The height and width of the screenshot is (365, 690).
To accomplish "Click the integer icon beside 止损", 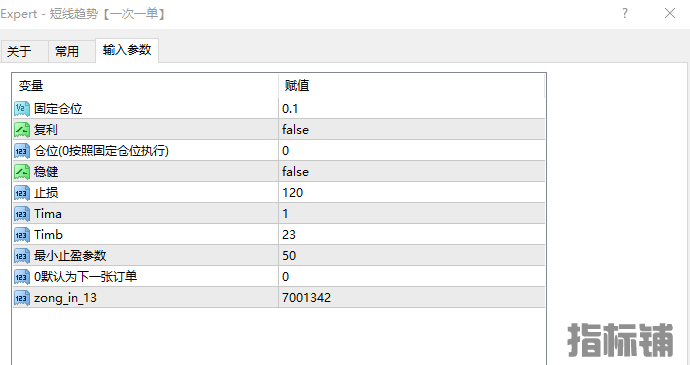I will pyautogui.click(x=22, y=193).
